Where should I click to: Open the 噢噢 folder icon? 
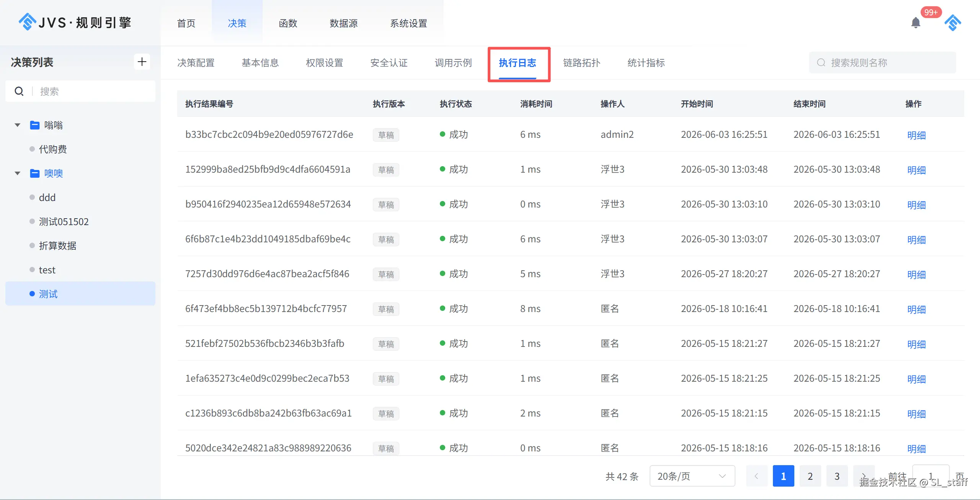(x=35, y=173)
